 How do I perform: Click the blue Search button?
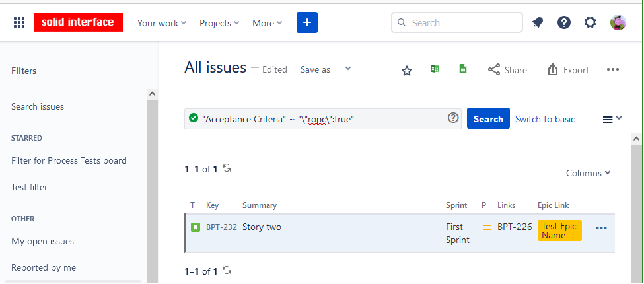[x=488, y=119]
